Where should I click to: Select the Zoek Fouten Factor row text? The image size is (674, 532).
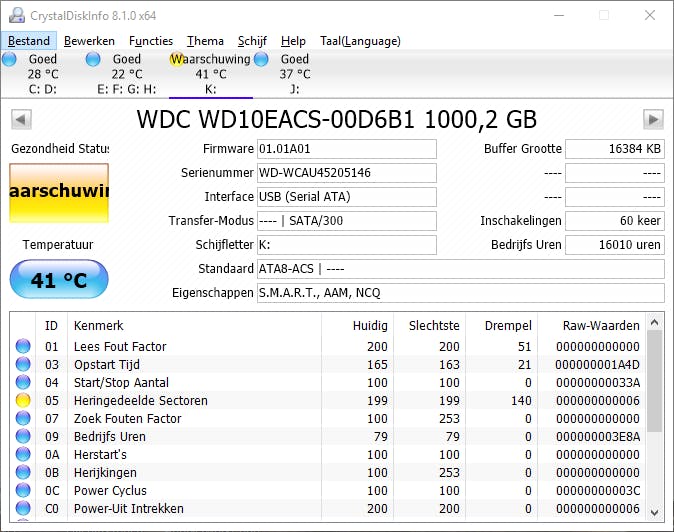click(127, 419)
